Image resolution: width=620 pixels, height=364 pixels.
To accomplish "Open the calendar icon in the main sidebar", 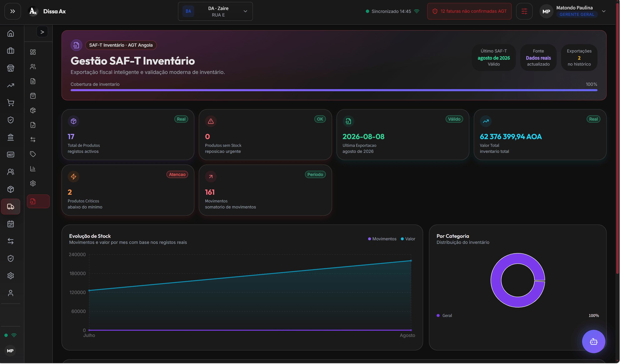I will click(x=11, y=224).
